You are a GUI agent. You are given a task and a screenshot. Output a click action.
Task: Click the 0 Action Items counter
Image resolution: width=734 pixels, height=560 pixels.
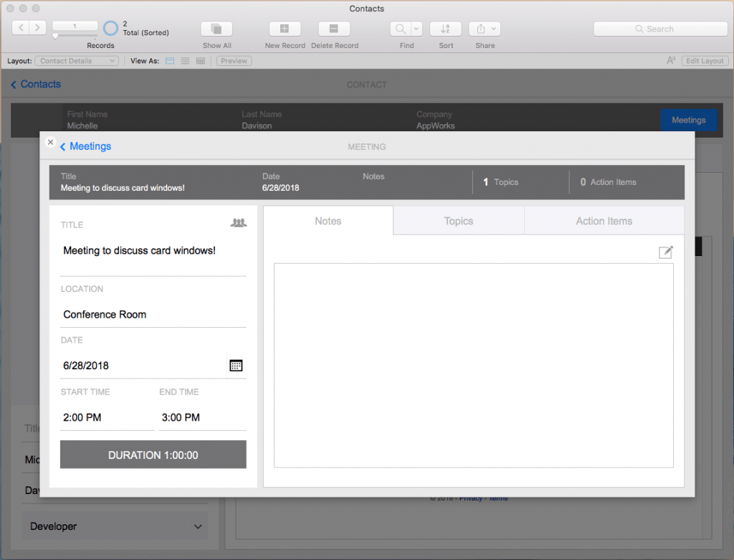click(608, 182)
